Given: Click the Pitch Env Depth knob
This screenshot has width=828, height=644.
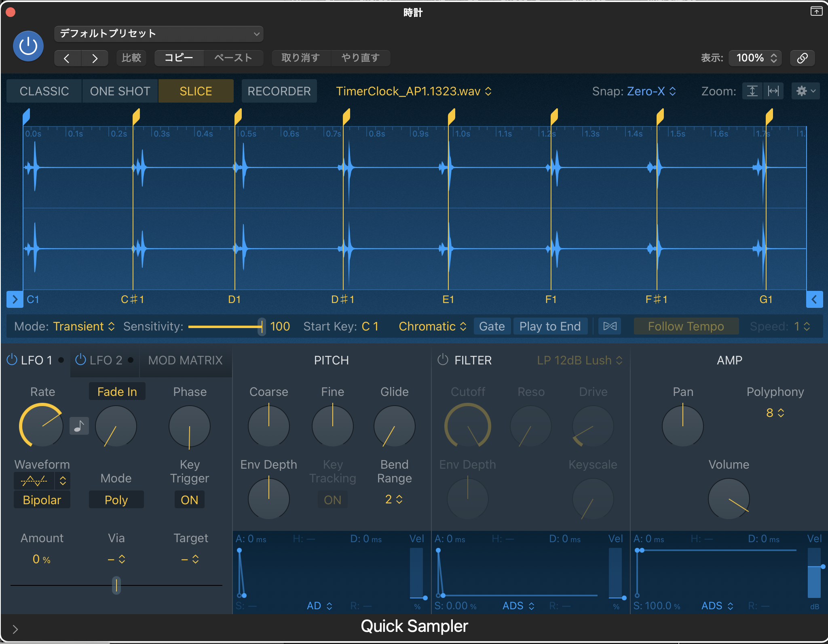Looking at the screenshot, I should (269, 499).
